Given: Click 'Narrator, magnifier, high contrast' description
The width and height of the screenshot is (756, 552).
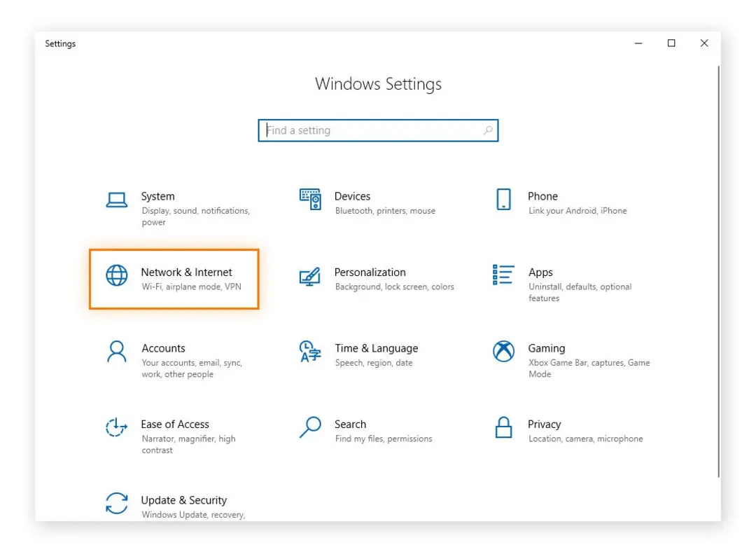Looking at the screenshot, I should click(188, 444).
